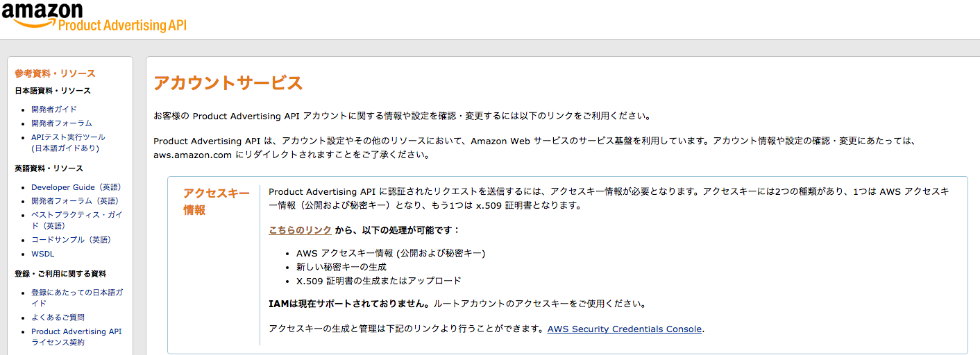The image size is (980, 355).
Task: Go to コードサンプル（英語）
Action: [x=71, y=240]
